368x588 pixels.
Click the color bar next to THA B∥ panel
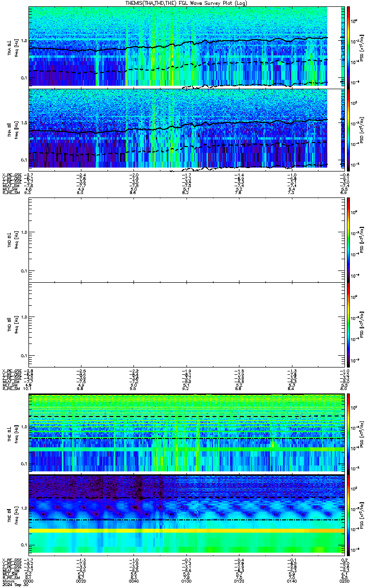point(348,129)
